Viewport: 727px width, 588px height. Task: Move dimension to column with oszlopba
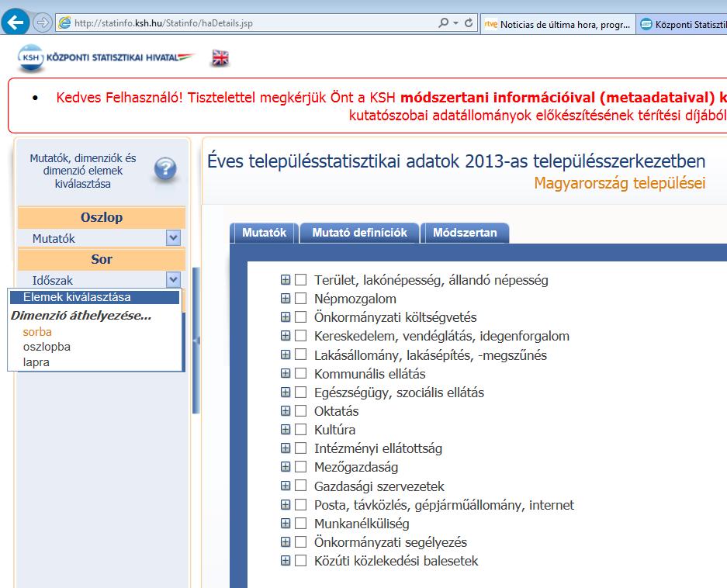(47, 347)
